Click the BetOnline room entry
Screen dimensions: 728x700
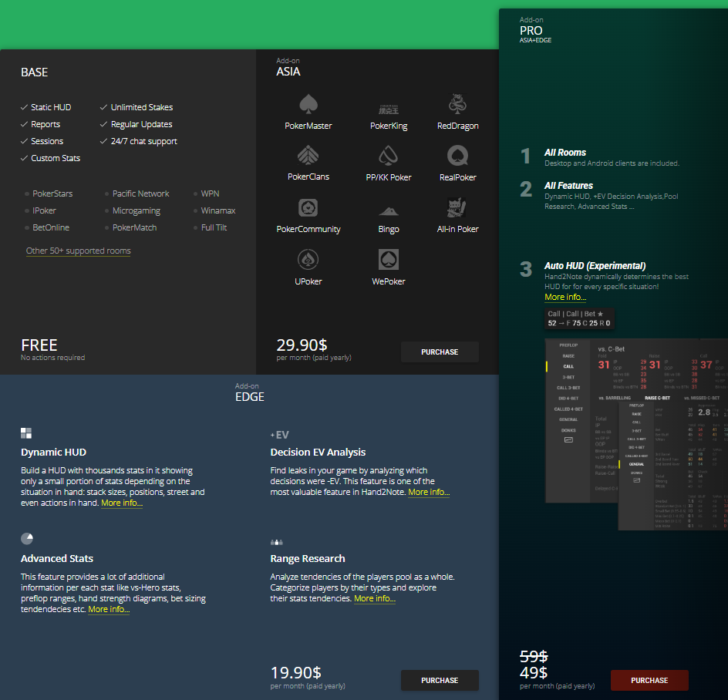pos(51,227)
